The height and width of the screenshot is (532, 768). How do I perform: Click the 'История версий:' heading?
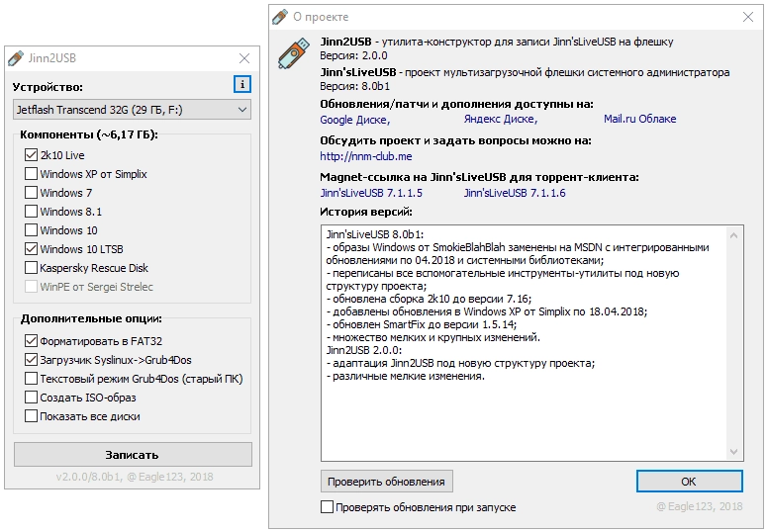coord(366,212)
